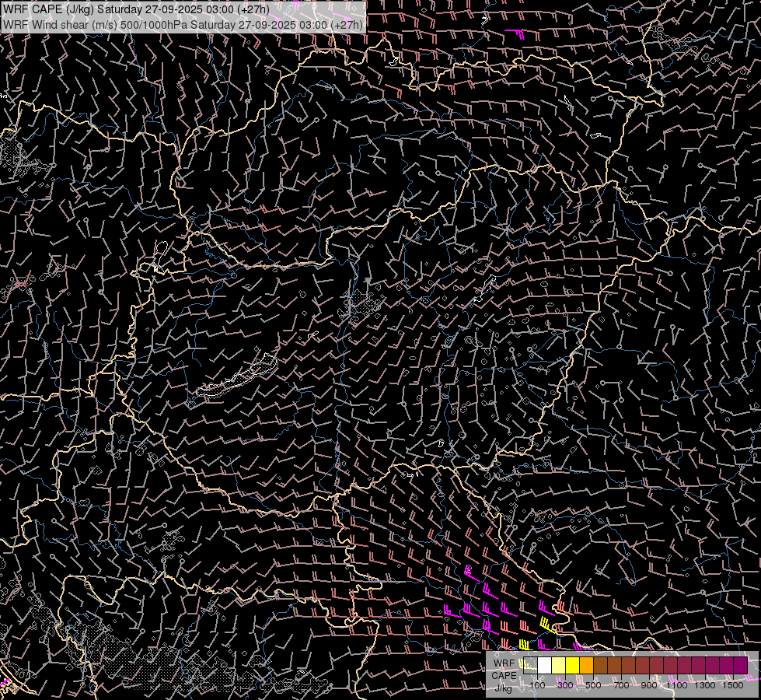The width and height of the screenshot is (761, 700).
Task: Click the grey stippled patch in map center
Action: point(359,302)
